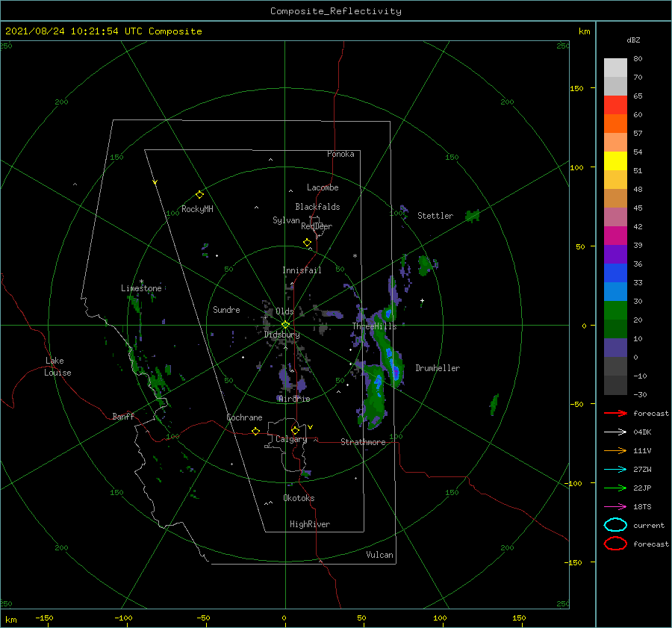Image resolution: width=672 pixels, height=628 pixels.
Task: Click the dBZ legend heading
Action: point(633,40)
